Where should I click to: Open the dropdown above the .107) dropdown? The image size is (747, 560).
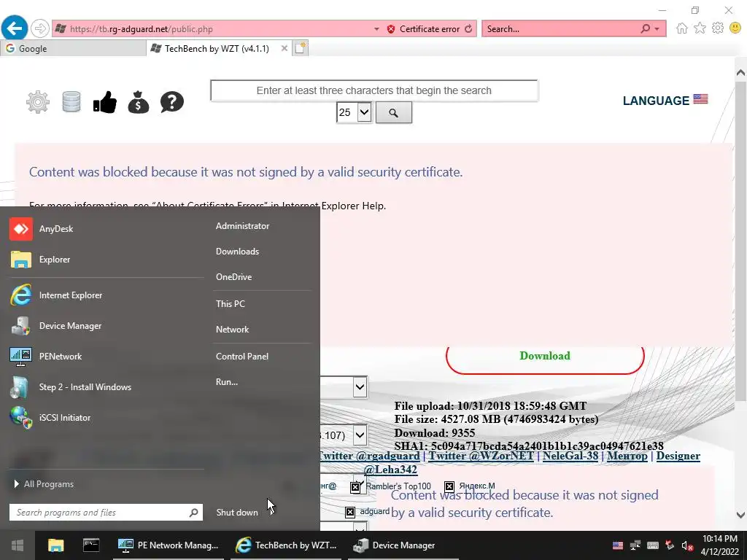(360, 387)
